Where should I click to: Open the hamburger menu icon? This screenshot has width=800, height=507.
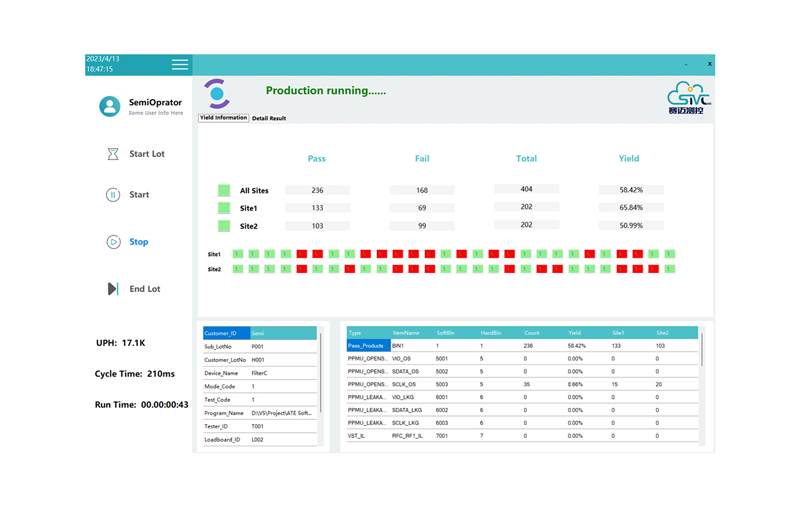(180, 64)
